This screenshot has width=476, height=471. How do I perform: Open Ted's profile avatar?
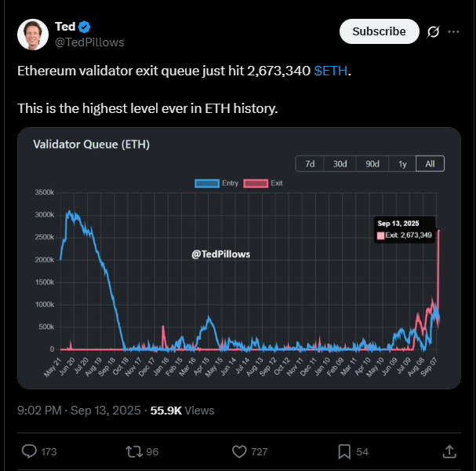(x=33, y=35)
